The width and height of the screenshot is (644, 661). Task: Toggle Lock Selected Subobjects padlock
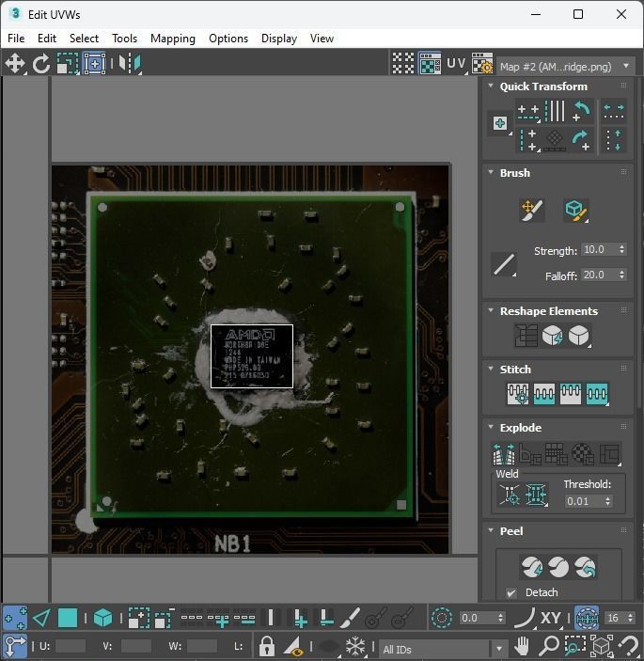pyautogui.click(x=266, y=646)
